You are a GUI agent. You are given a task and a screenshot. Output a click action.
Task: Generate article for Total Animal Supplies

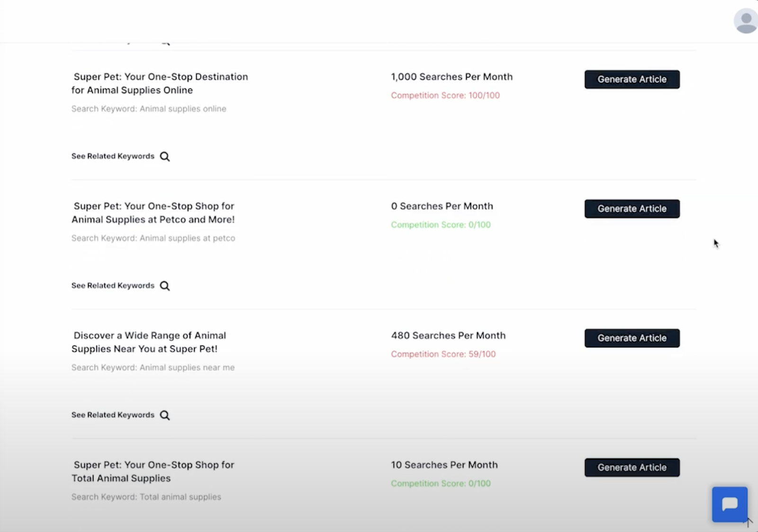point(632,467)
